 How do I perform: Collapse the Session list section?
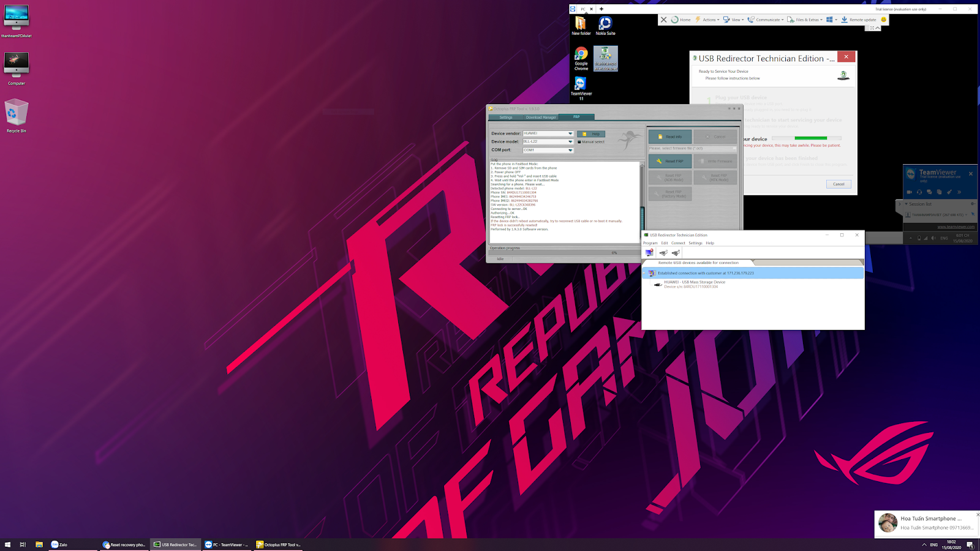pos(907,204)
